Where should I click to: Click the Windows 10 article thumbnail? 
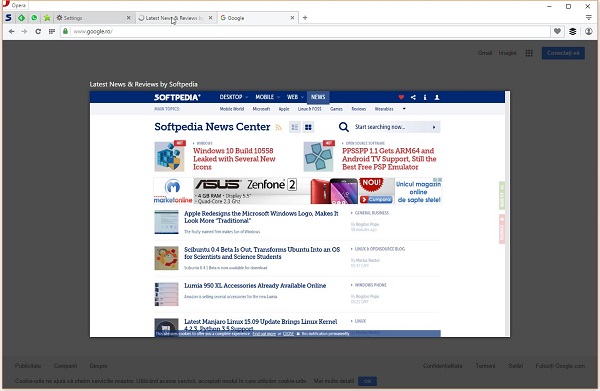[x=169, y=156]
